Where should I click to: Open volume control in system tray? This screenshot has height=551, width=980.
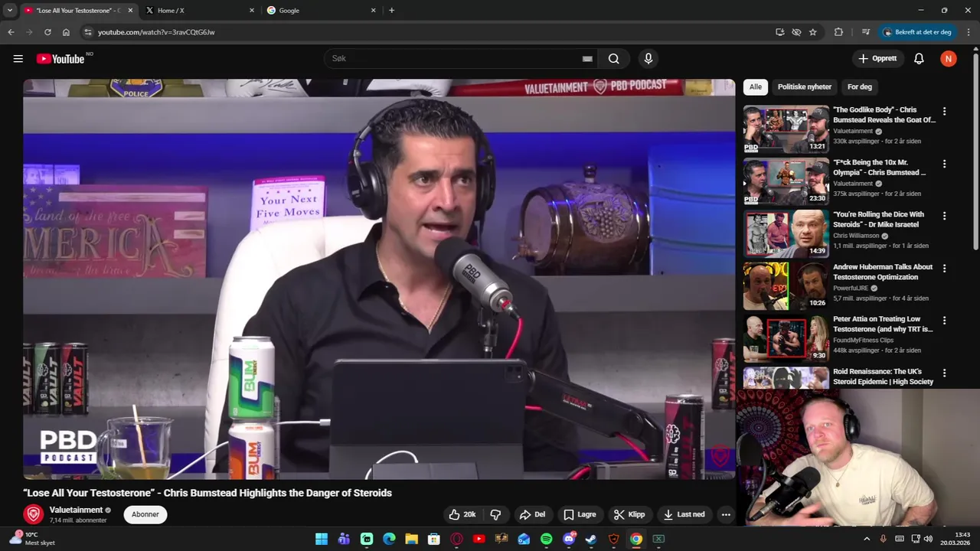(x=928, y=539)
